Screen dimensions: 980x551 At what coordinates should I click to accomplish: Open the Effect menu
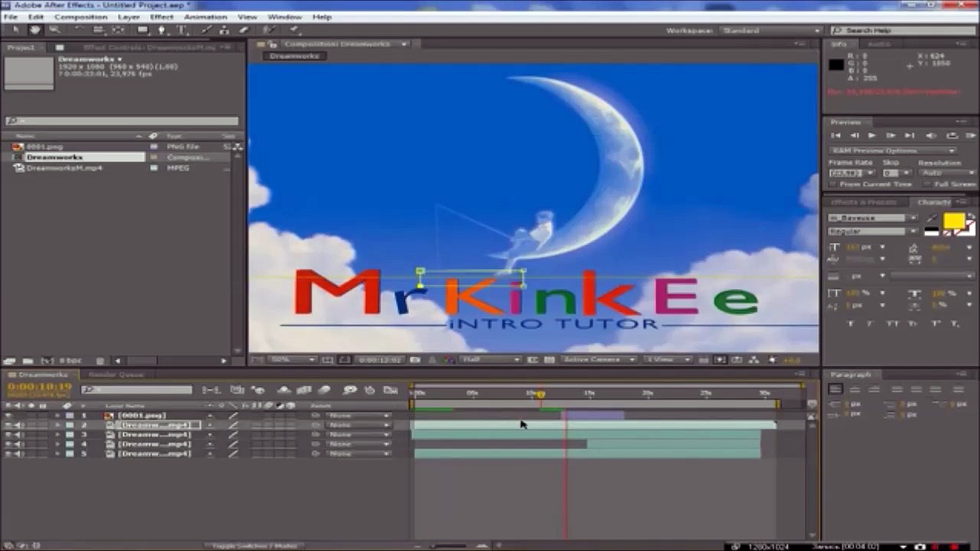162,17
